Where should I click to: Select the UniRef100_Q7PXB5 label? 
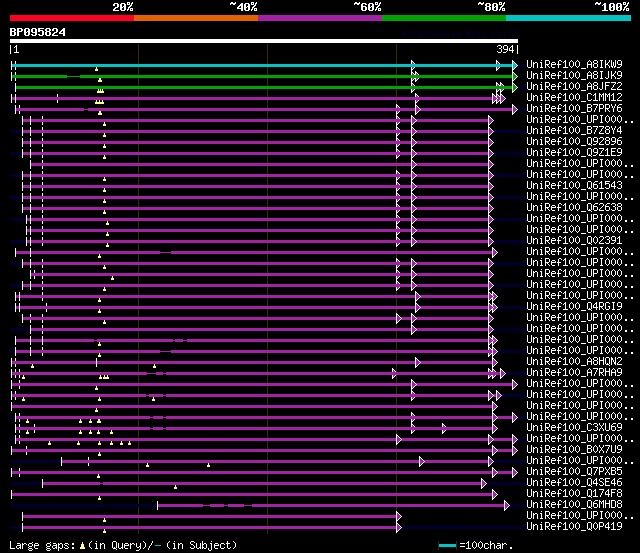[x=574, y=471]
